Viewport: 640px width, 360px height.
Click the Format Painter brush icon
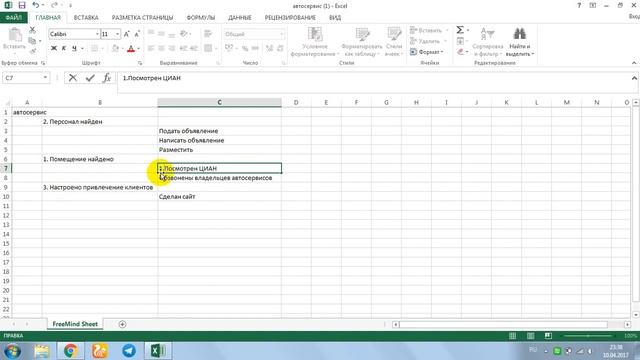32,51
